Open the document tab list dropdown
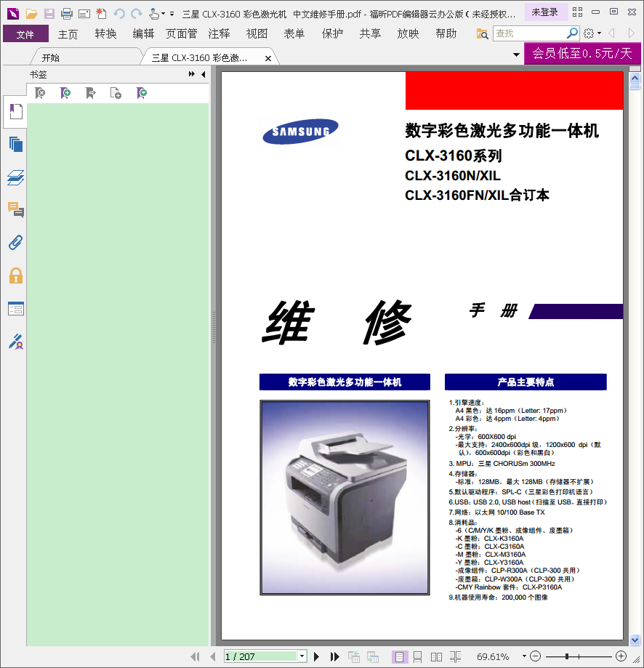 [516, 55]
